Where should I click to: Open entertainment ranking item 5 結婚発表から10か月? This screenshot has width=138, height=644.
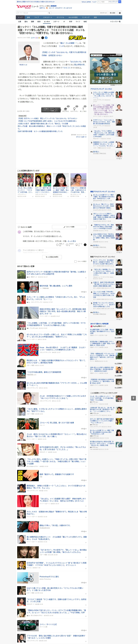104,144
